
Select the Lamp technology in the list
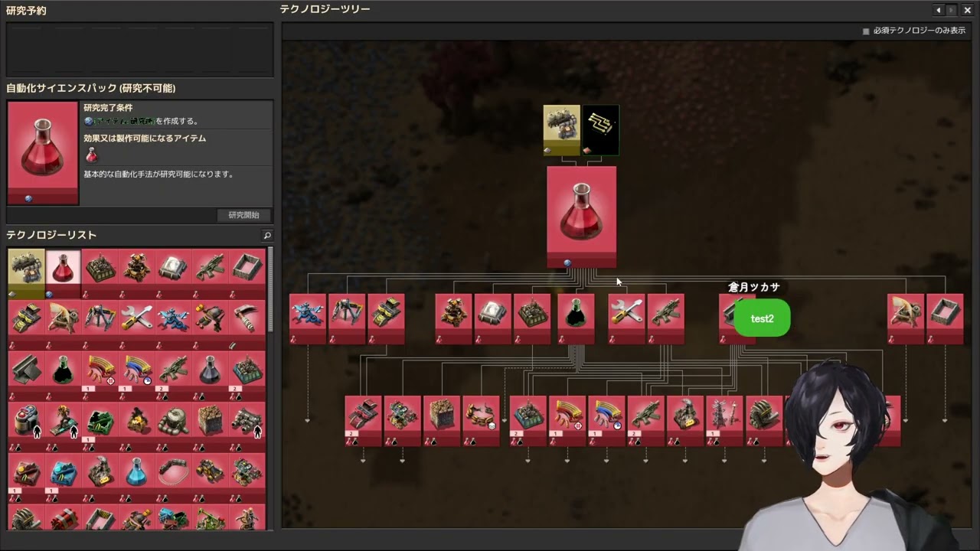[x=173, y=273]
